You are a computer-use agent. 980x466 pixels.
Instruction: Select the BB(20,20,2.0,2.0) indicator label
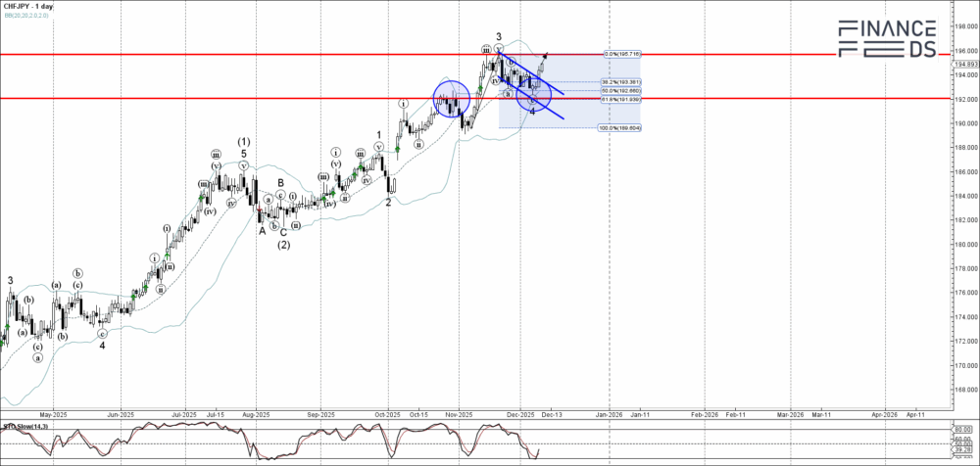pos(25,14)
